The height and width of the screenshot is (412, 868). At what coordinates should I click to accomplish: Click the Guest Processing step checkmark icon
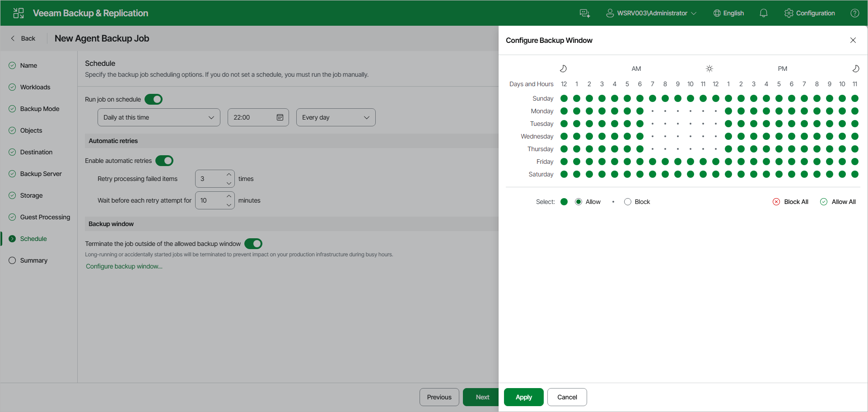click(x=12, y=217)
